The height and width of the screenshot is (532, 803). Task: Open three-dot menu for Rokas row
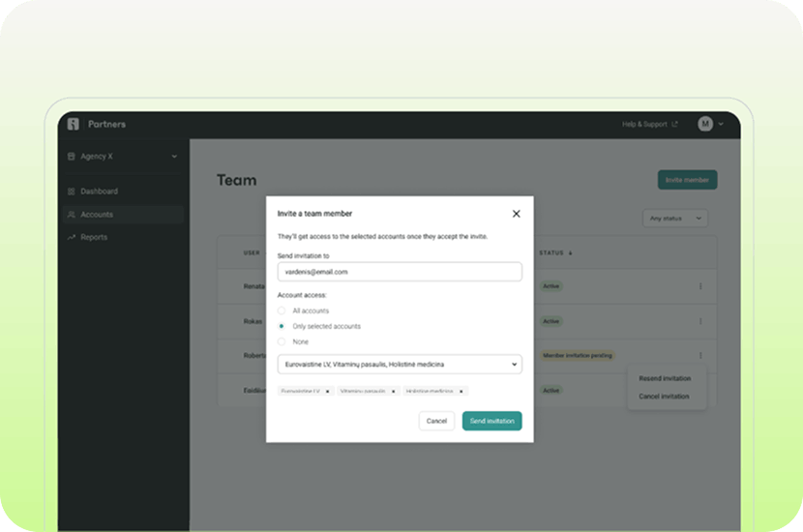pos(700,321)
